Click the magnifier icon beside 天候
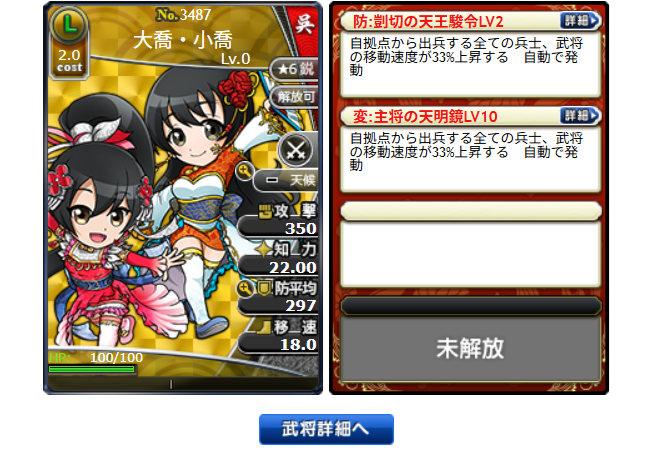This screenshot has width=657, height=467. click(244, 171)
